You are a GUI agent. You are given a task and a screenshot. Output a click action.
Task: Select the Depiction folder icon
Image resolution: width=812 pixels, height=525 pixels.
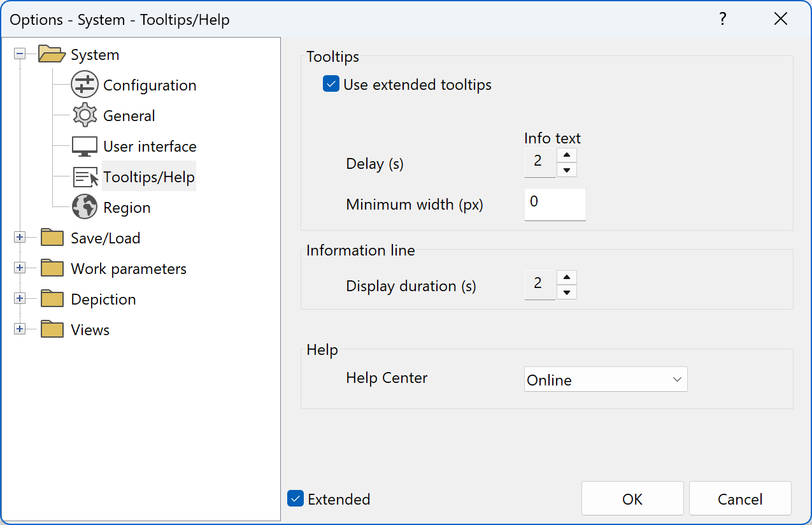(51, 298)
